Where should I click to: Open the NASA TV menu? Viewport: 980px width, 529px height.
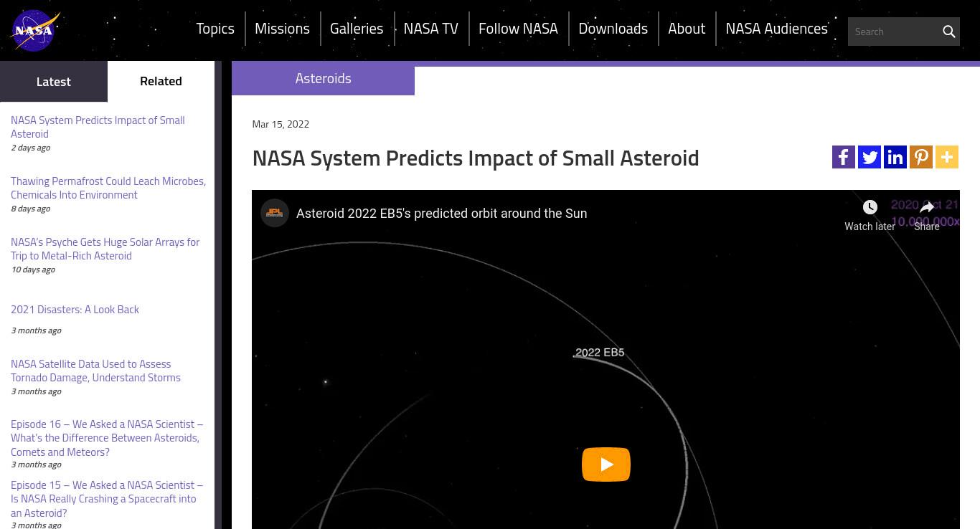pyautogui.click(x=430, y=29)
